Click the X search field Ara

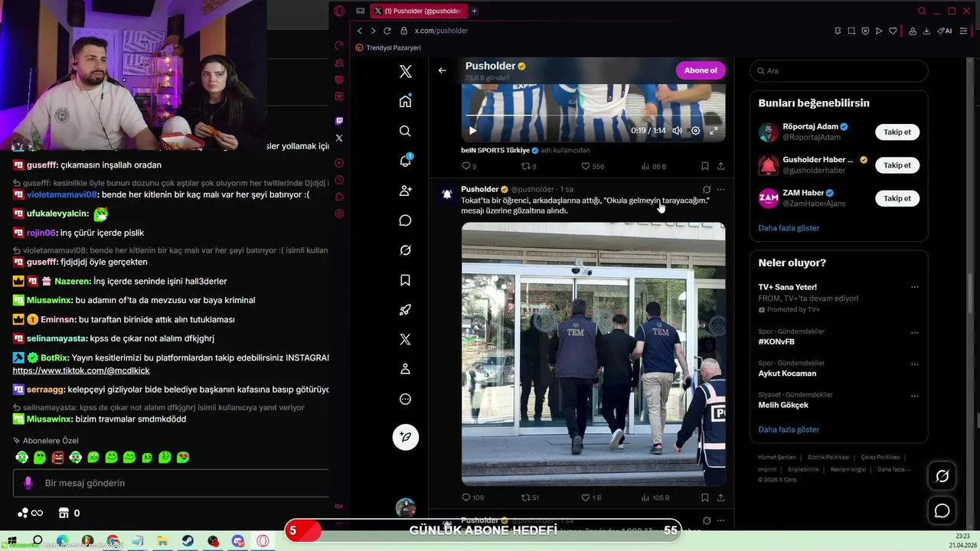point(839,70)
